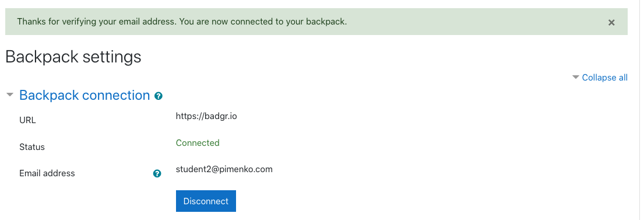The height and width of the screenshot is (220, 644).
Task: Click the URL field label
Action: click(27, 120)
